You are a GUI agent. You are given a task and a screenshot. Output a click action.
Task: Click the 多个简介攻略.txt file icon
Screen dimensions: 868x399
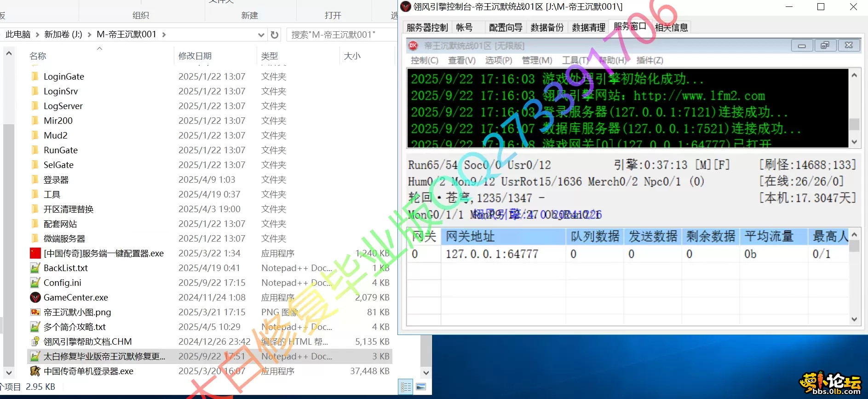tap(35, 327)
